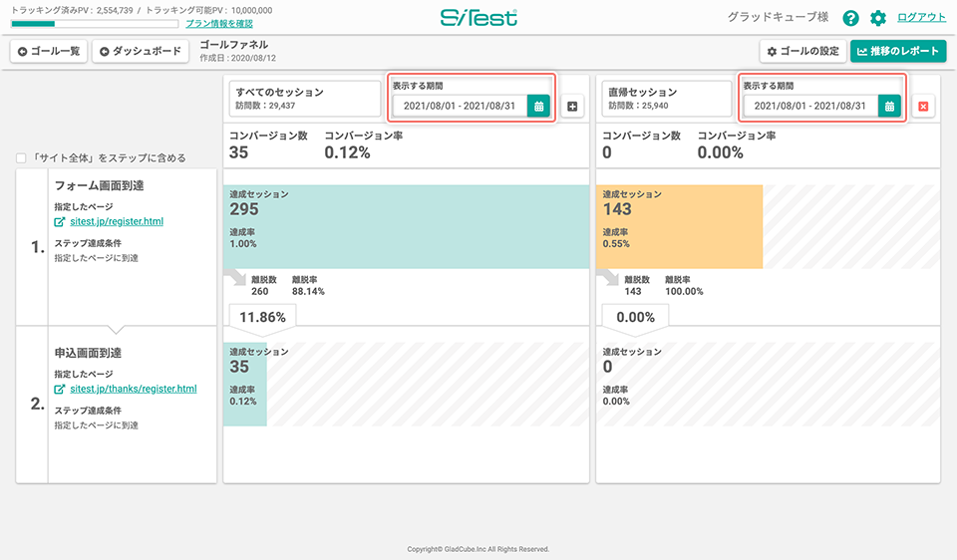
Task: Open external link icon for sitest.jp/register.html
Action: pyautogui.click(x=59, y=222)
